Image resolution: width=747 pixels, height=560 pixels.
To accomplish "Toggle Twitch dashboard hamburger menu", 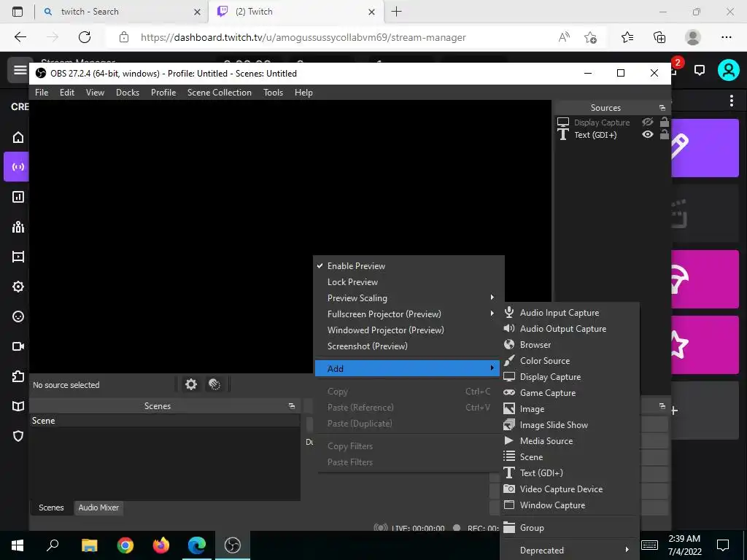I will [x=20, y=71].
